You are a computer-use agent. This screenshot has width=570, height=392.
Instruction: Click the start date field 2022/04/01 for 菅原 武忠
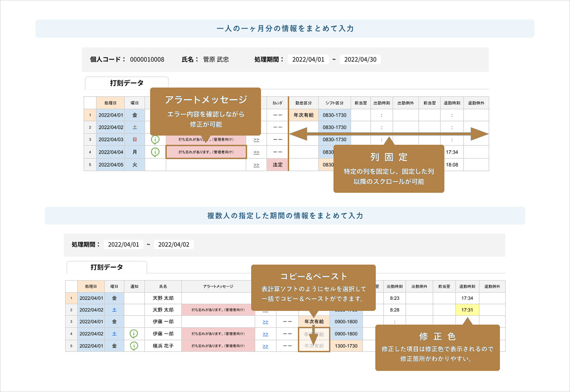pyautogui.click(x=308, y=59)
